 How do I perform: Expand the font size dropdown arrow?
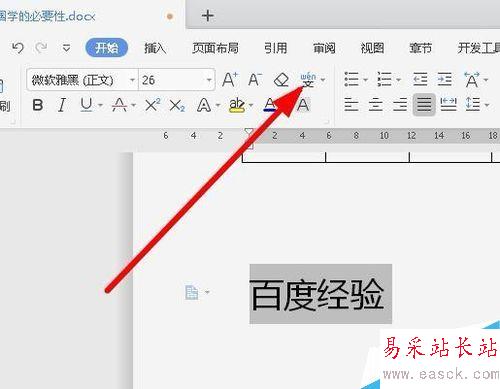pos(209,80)
